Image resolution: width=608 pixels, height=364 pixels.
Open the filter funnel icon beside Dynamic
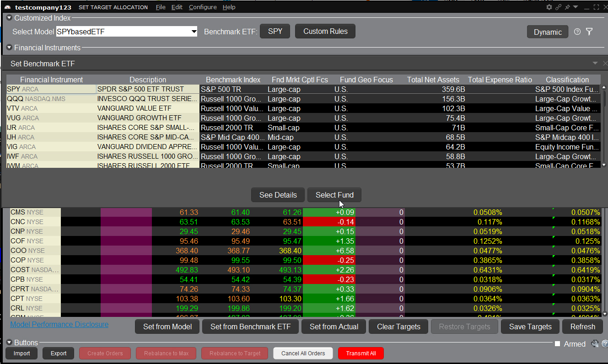point(589,32)
